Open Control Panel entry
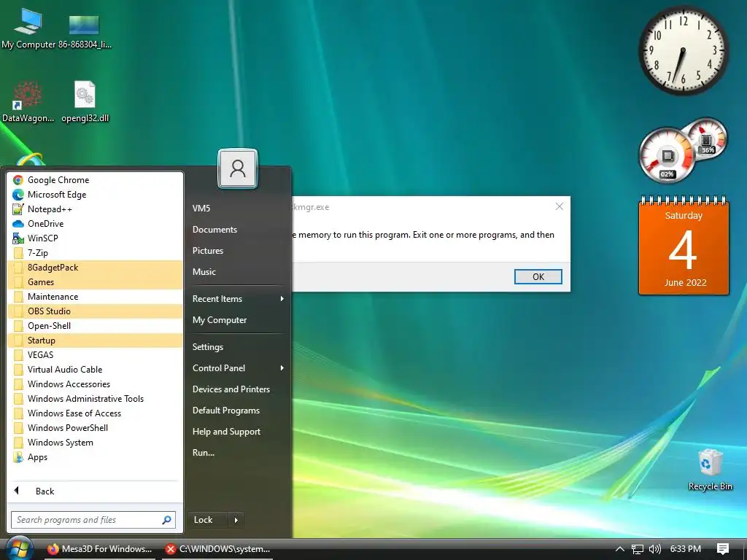 click(x=237, y=368)
